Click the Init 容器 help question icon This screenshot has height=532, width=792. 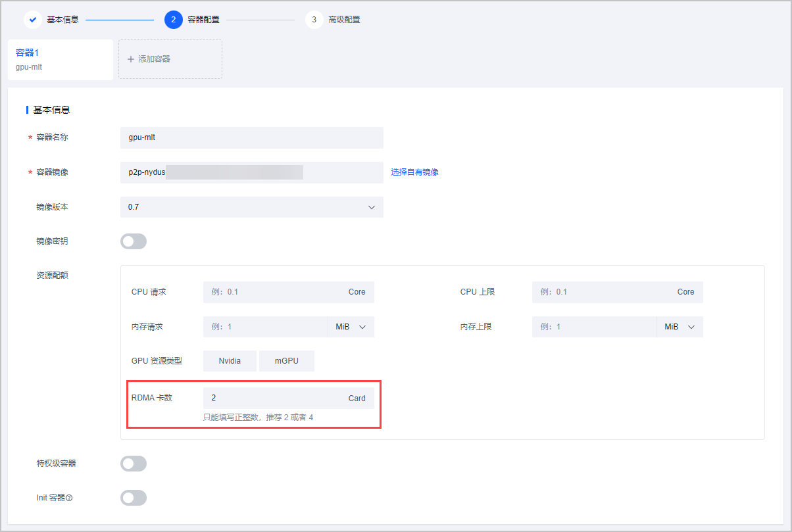click(69, 498)
